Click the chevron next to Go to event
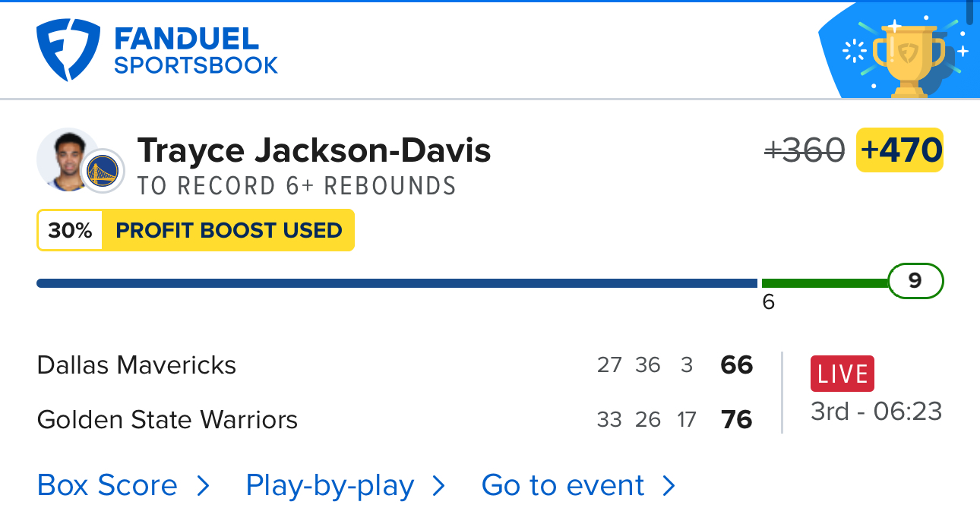Screen dimensions: 980x527 (x=669, y=486)
